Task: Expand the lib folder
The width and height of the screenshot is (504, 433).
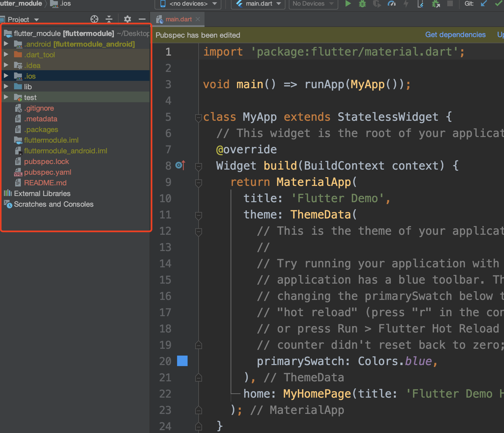Action: point(6,87)
